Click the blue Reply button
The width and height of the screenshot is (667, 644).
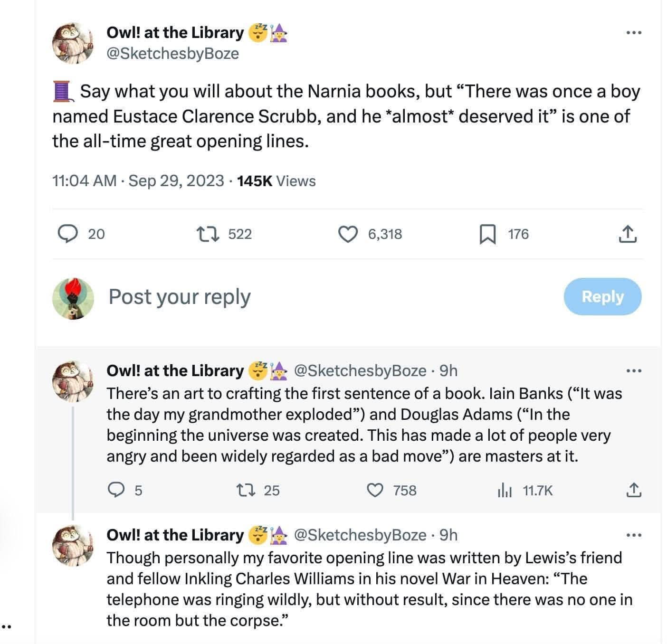tap(602, 296)
